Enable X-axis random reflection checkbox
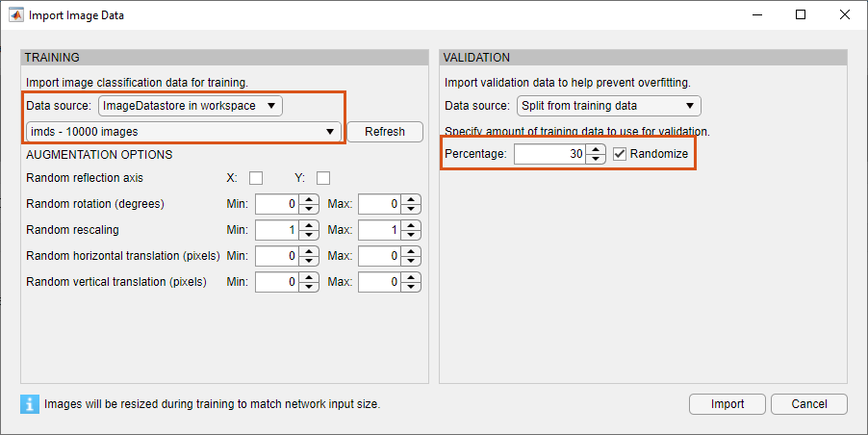Image resolution: width=868 pixels, height=435 pixels. (x=256, y=178)
